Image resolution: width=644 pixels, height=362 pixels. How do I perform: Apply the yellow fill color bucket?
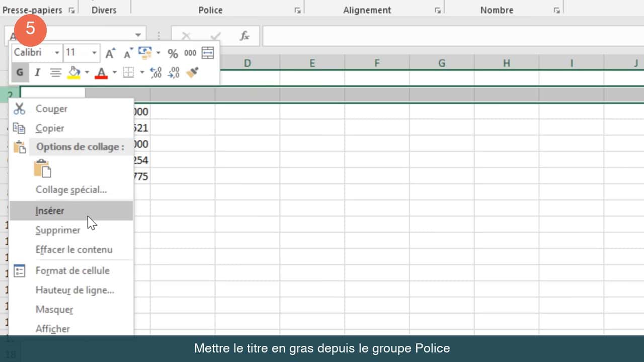(74, 72)
